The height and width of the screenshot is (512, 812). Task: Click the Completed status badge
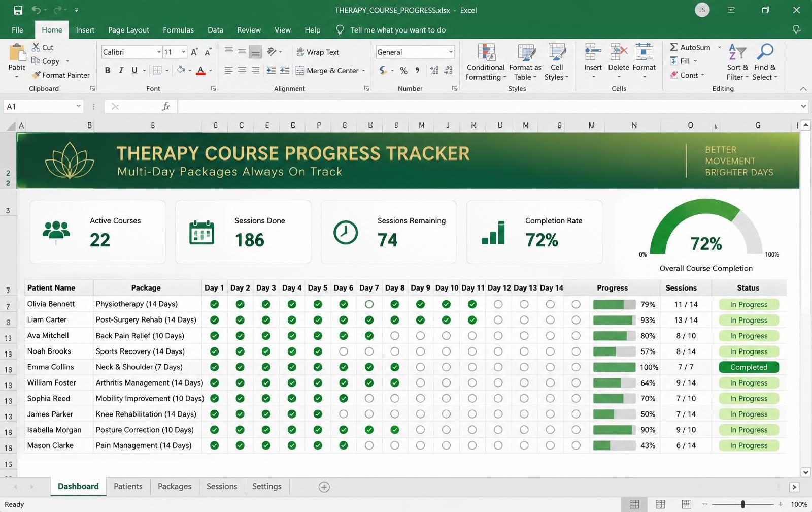pos(749,367)
